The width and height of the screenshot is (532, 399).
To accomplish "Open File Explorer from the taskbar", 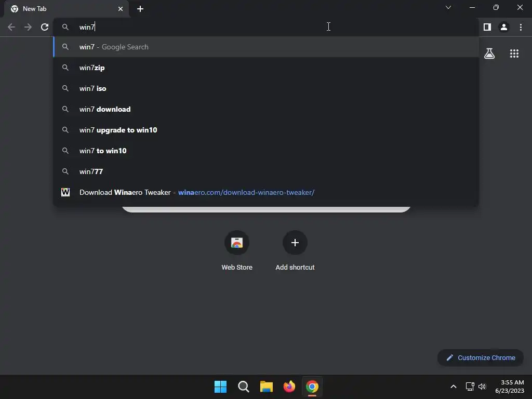I will click(267, 387).
